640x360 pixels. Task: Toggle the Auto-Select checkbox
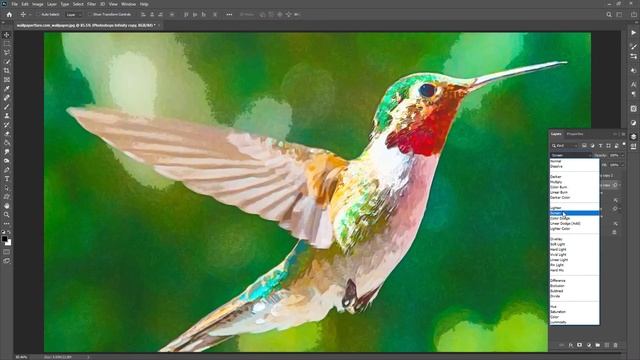tap(39, 15)
